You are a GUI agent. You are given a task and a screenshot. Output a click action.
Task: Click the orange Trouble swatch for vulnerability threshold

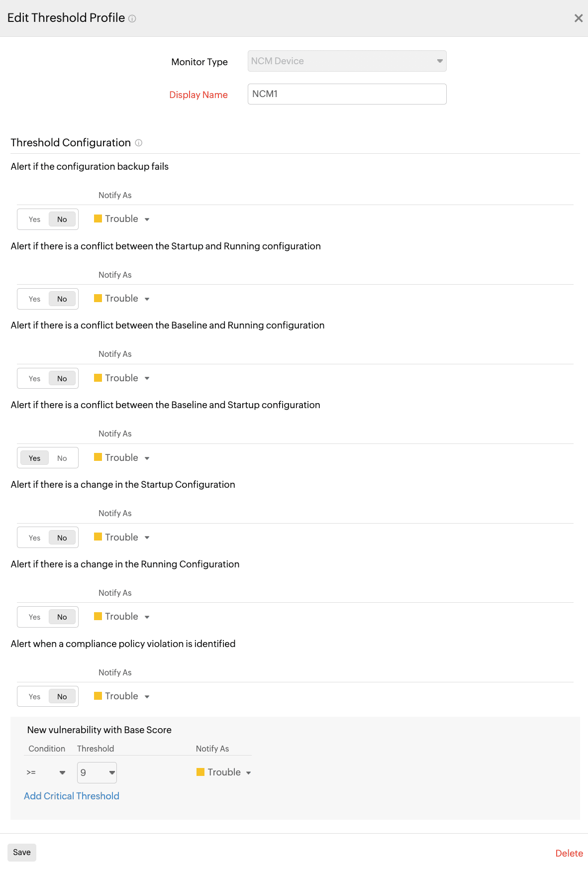click(200, 772)
